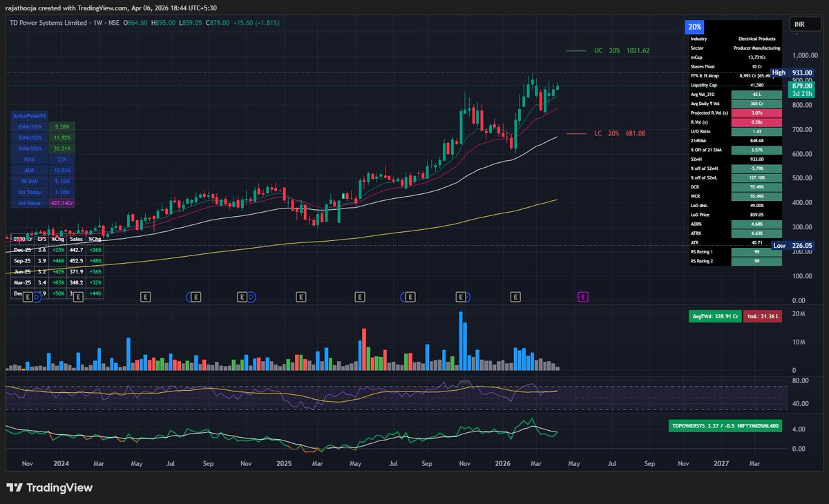Click the AvgVol 328.91 Cr volume label
Viewport: 829px width, 504px height.
(x=716, y=316)
